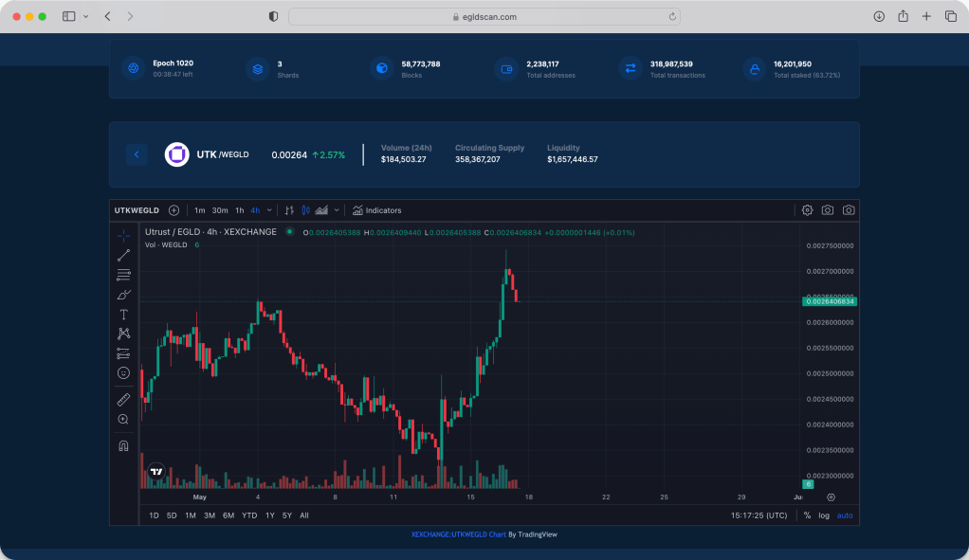The image size is (969, 560).
Task: Expand the time interval dropdown arrow
Action: coord(269,210)
